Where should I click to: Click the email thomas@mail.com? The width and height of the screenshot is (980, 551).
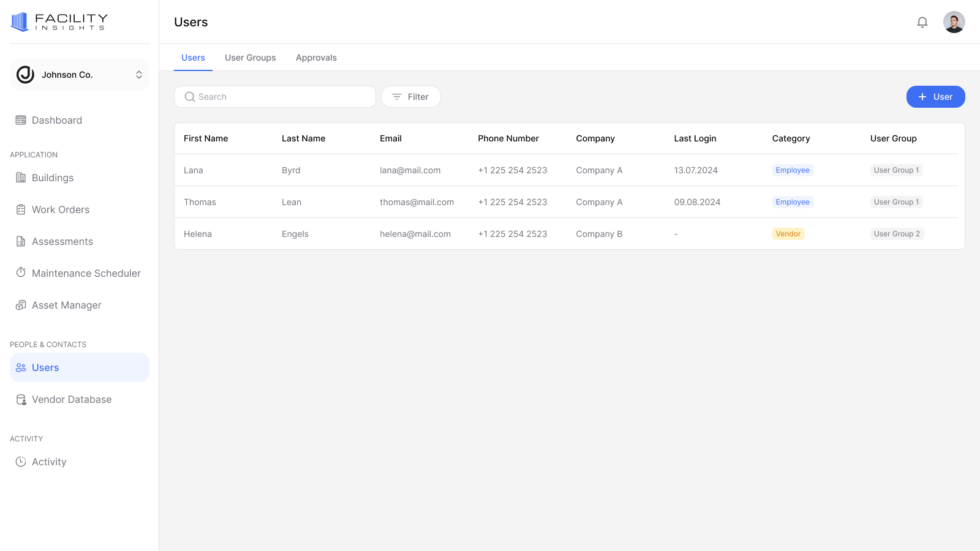[x=417, y=202]
